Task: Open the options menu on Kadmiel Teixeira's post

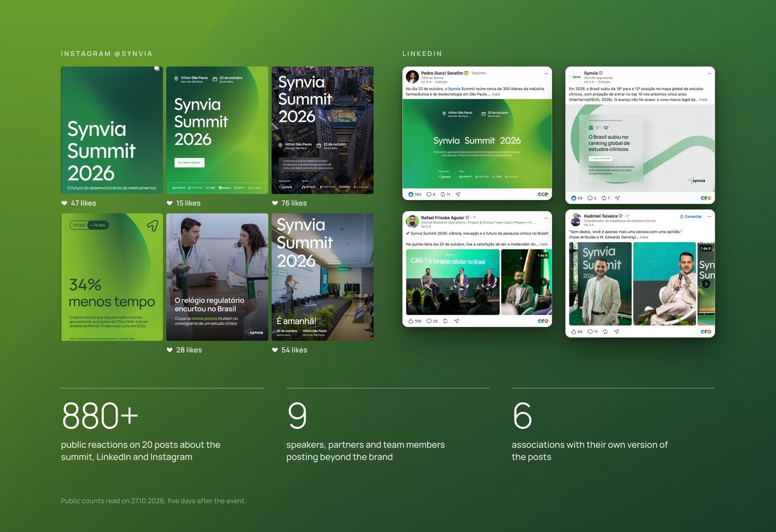Action: click(709, 217)
